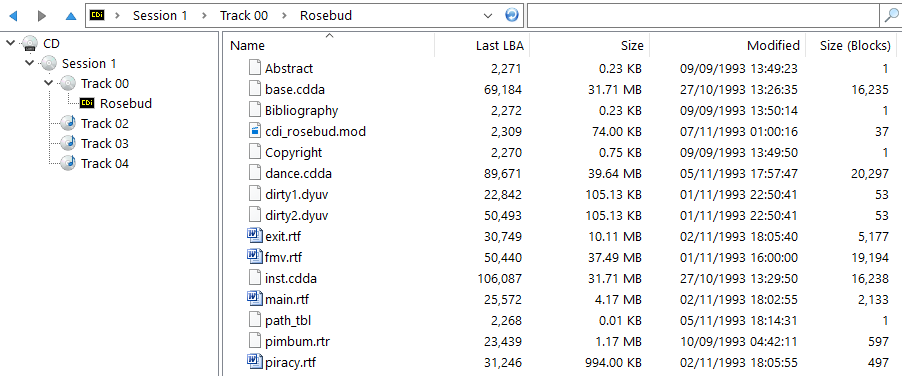Go forward with the right arrow
This screenshot has width=902, height=376.
coord(42,16)
